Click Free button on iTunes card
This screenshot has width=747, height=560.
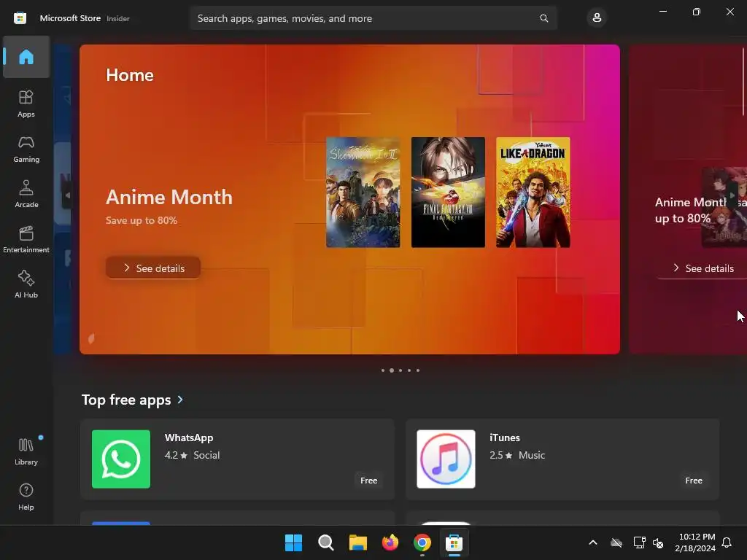click(x=694, y=481)
